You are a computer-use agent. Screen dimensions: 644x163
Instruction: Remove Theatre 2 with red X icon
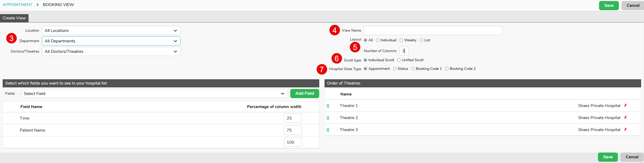pos(625,117)
